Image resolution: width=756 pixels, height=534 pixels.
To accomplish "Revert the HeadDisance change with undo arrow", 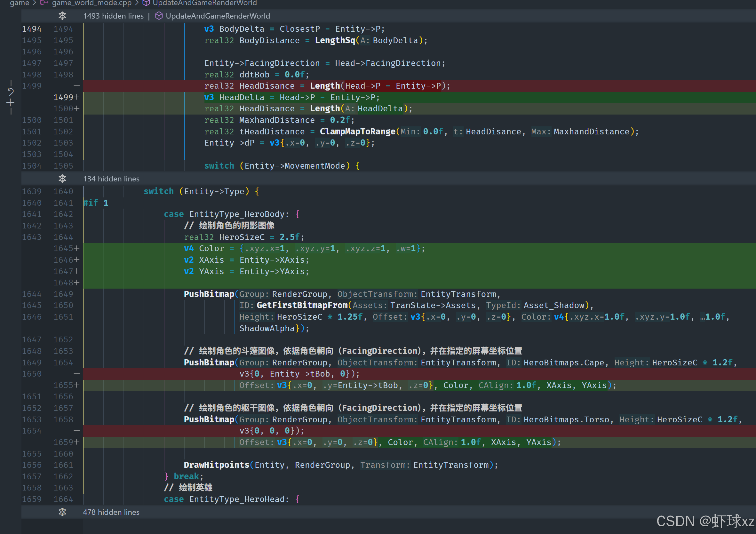I will [x=11, y=92].
